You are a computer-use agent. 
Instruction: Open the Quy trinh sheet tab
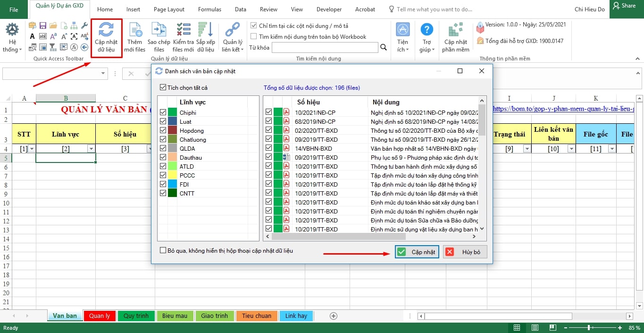(x=136, y=316)
